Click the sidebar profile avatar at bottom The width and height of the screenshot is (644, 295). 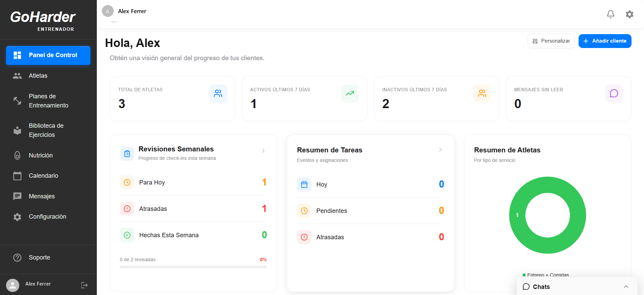[13, 285]
